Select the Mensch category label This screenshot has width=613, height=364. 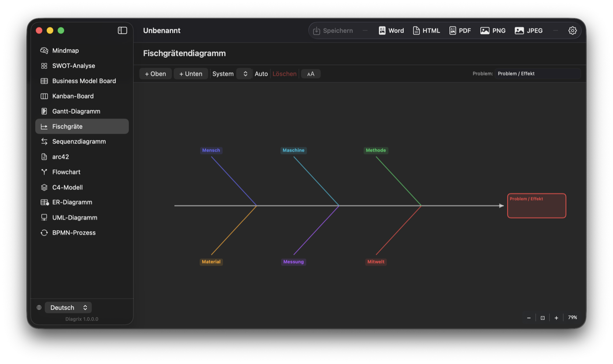pos(211,150)
